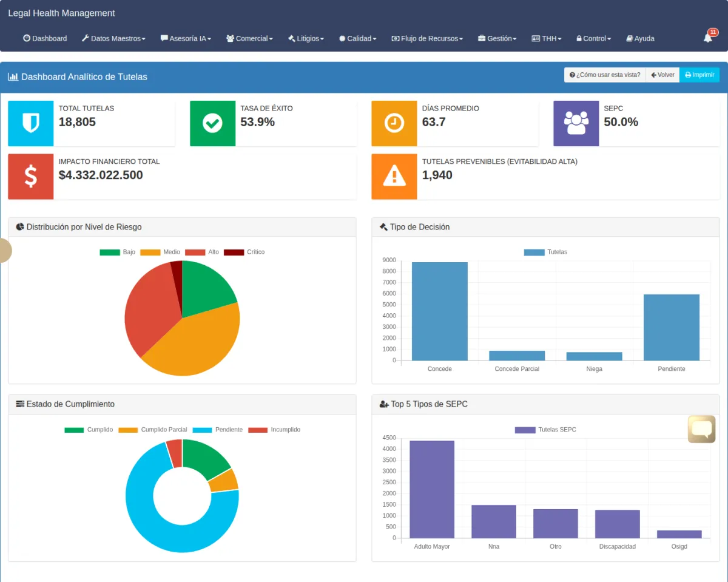The image size is (728, 582).
Task: Click the 53.9% success rate value
Action: pos(258,122)
